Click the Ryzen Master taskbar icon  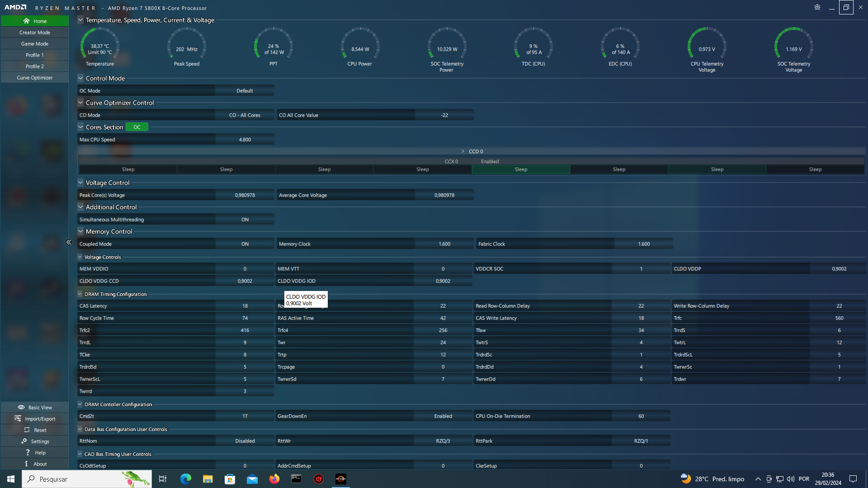click(x=341, y=479)
